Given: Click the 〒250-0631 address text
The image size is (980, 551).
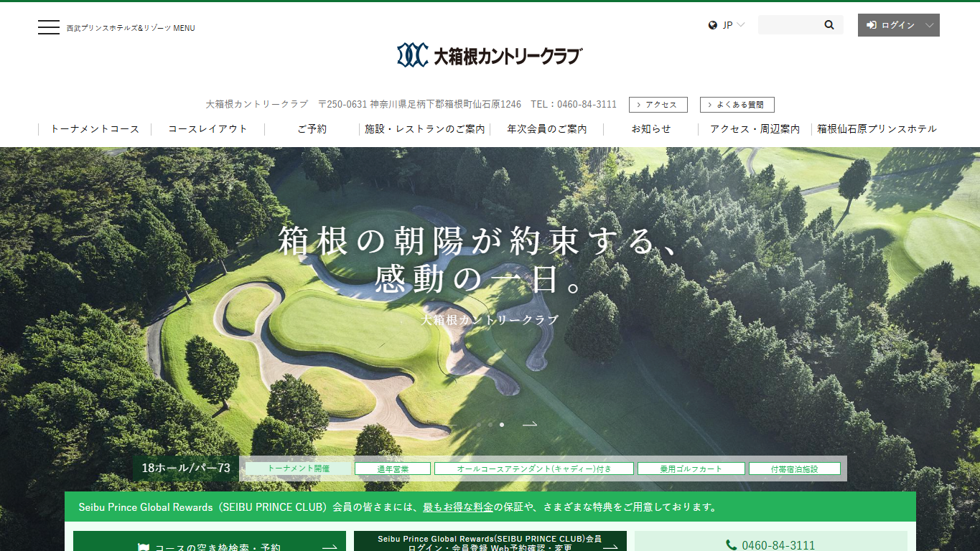Looking at the screenshot, I should 419,105.
